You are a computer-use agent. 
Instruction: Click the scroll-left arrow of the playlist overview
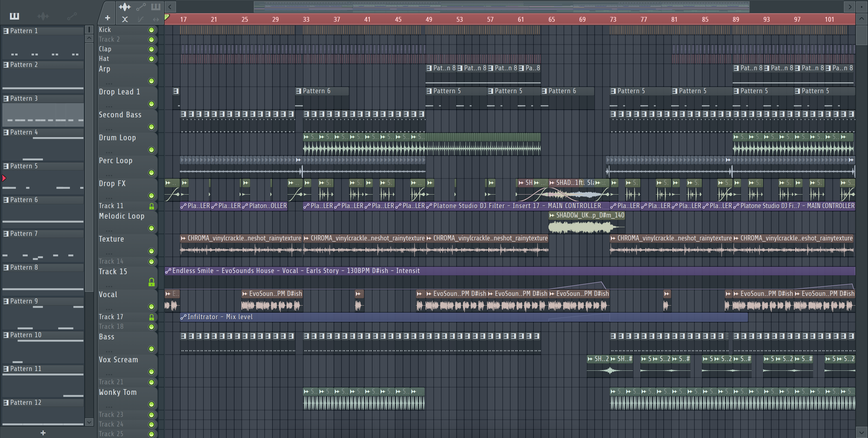click(170, 7)
